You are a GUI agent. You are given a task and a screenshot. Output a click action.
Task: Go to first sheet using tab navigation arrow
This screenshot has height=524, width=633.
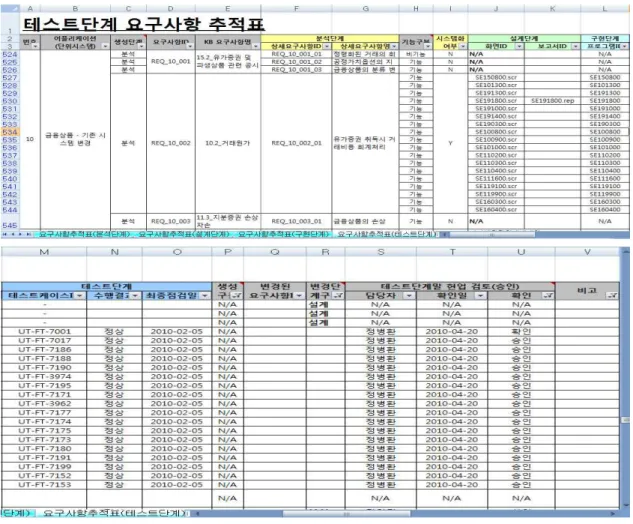click(x=4, y=234)
